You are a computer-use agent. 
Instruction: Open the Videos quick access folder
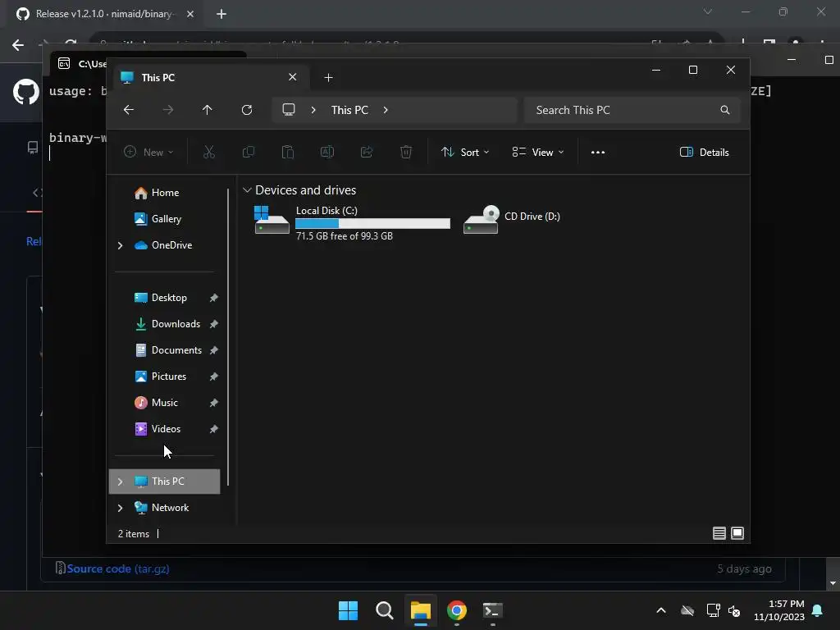tap(166, 429)
